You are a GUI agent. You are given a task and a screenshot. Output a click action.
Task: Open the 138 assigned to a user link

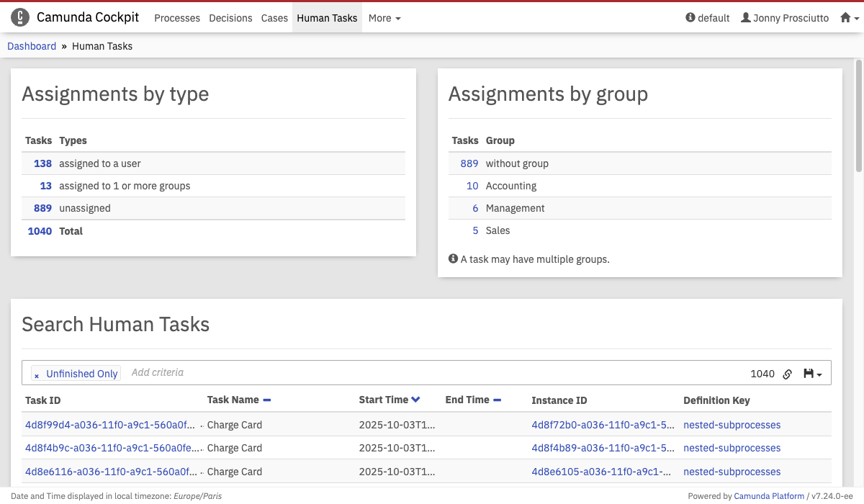(43, 163)
